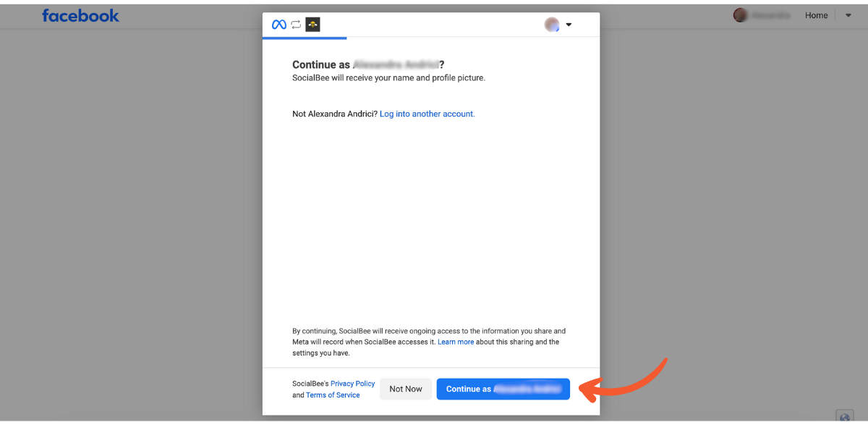868x425 pixels.
Task: Open the Terms of Service link
Action: pyautogui.click(x=333, y=395)
